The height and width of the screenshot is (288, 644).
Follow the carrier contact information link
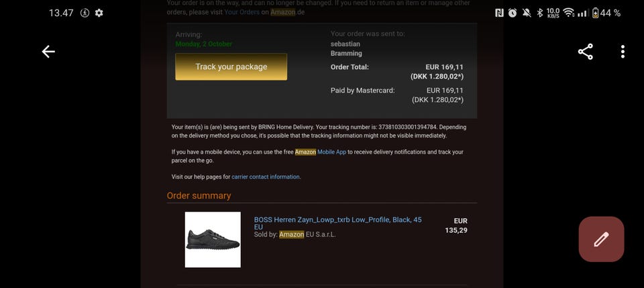coord(266,177)
